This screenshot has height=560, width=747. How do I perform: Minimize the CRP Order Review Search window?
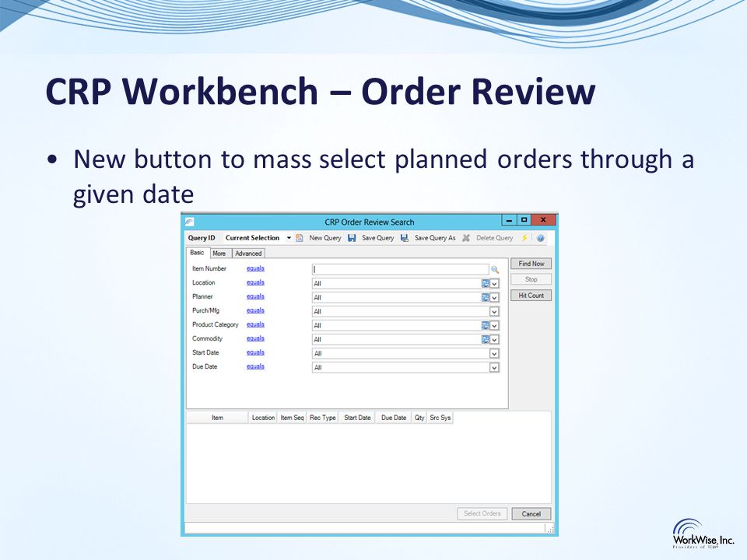click(509, 220)
